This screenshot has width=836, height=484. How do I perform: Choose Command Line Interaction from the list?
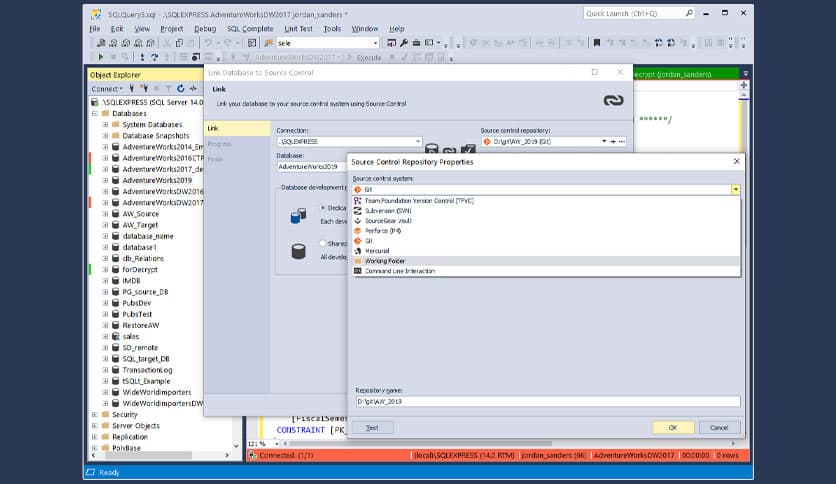click(x=546, y=271)
